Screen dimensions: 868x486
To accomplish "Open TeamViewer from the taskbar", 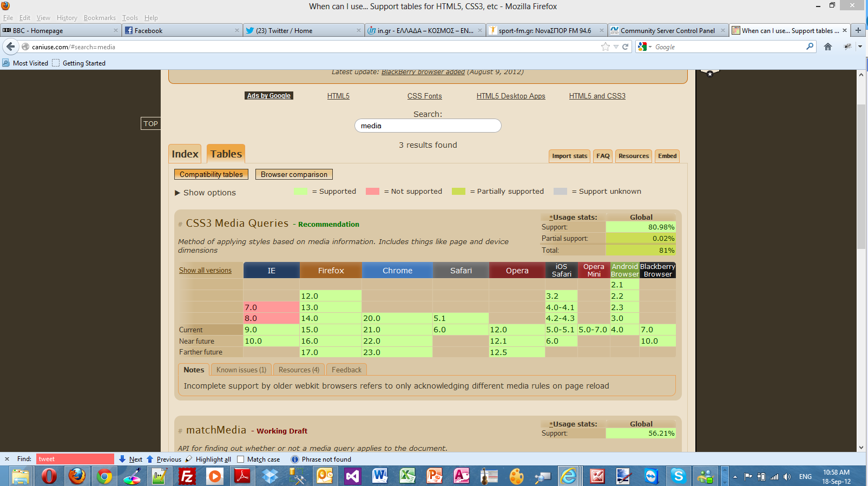I will pos(651,476).
